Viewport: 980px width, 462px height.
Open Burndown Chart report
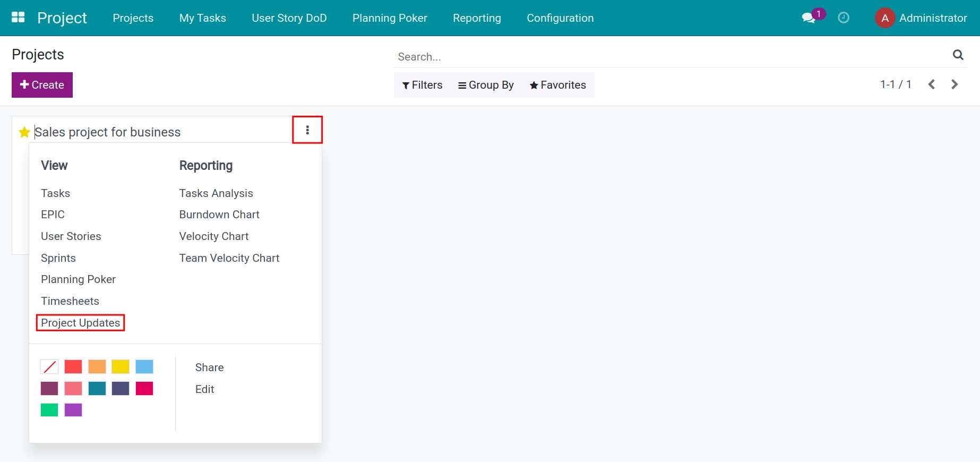click(219, 215)
